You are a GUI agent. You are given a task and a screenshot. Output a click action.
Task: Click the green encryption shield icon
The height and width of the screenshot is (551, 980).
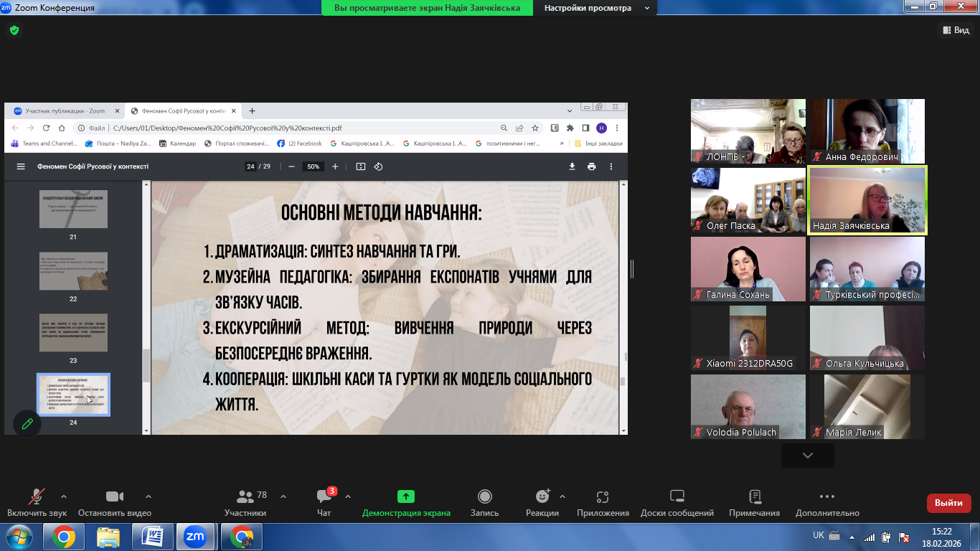click(14, 30)
